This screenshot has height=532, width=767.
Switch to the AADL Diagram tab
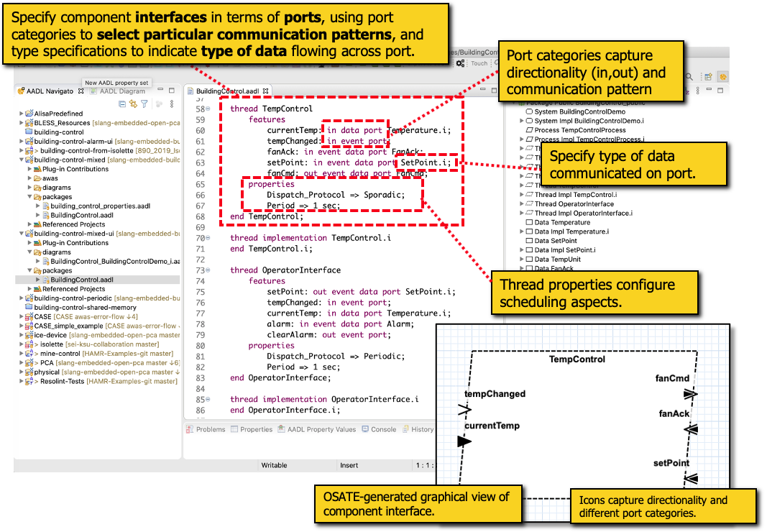pyautogui.click(x=121, y=91)
